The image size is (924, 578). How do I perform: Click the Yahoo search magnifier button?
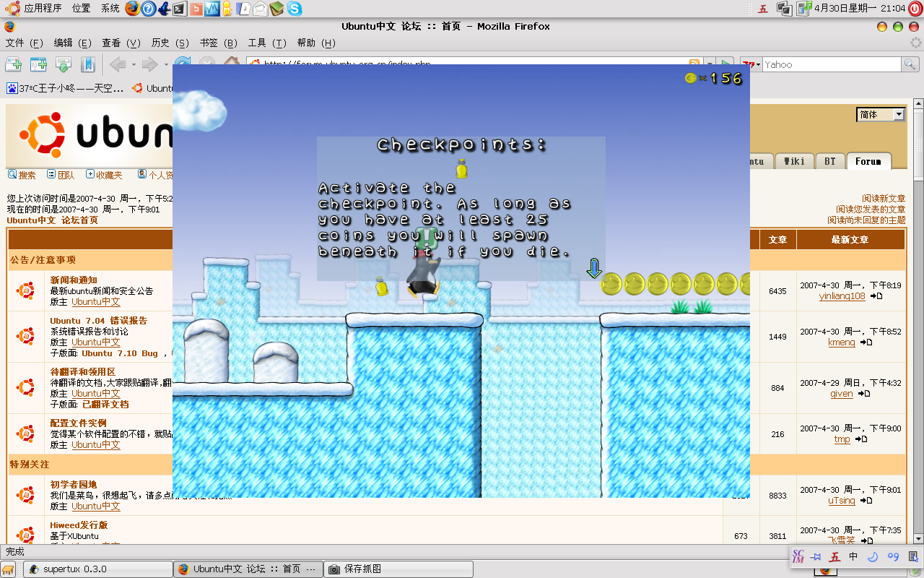910,64
